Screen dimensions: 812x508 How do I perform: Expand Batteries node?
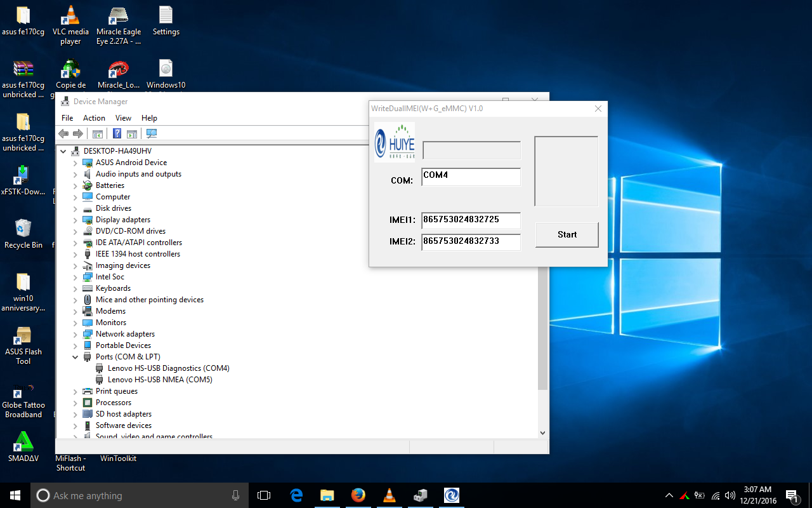tap(75, 185)
